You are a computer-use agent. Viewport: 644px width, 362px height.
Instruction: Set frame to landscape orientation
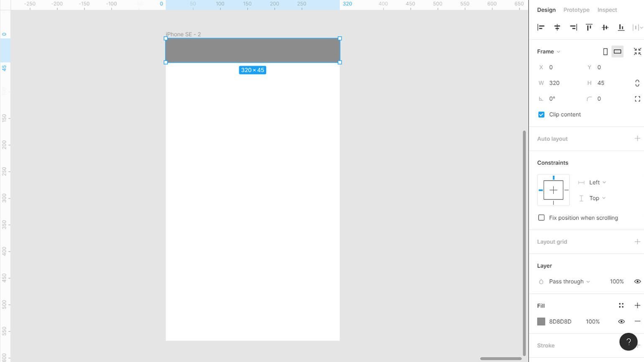(617, 51)
